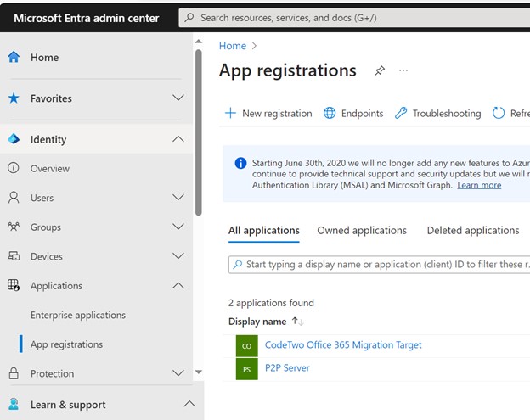The image size is (530, 420).
Task: Click the Protection padlock icon
Action: [x=14, y=373]
